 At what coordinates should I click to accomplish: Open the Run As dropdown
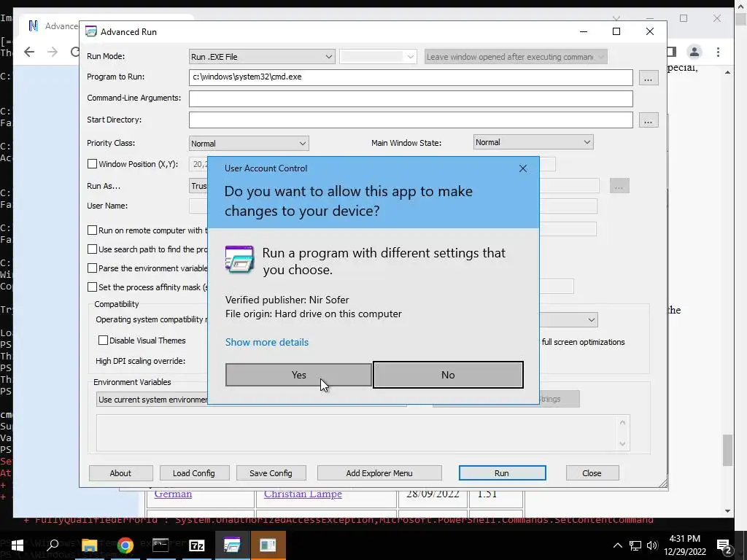click(198, 186)
